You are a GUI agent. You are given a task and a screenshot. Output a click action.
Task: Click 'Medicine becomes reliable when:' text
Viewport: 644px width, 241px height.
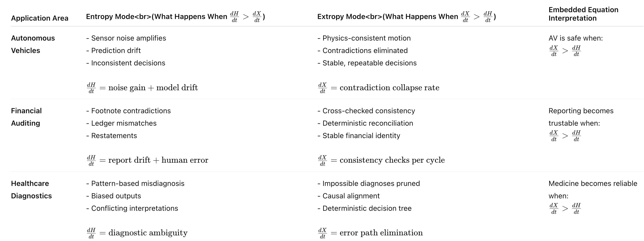[x=593, y=190]
